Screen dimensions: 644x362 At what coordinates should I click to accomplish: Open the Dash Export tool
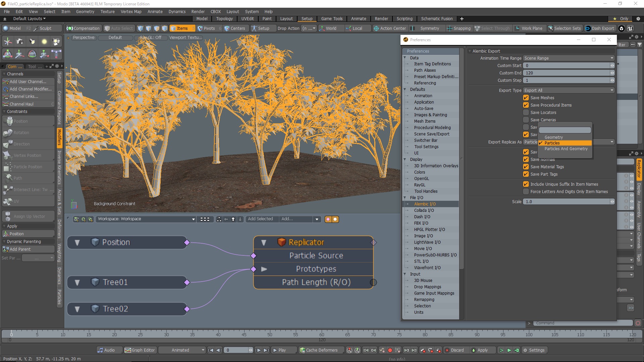click(x=600, y=28)
